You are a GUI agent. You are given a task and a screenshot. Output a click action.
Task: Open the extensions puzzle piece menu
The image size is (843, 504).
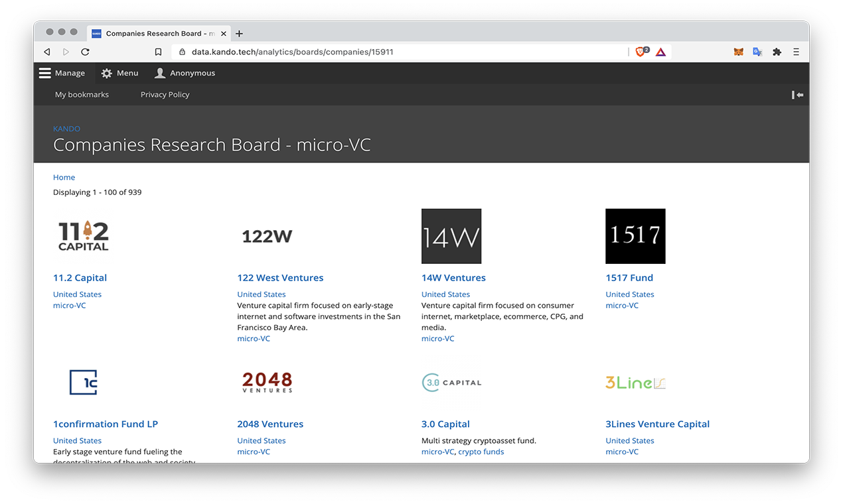coord(777,52)
